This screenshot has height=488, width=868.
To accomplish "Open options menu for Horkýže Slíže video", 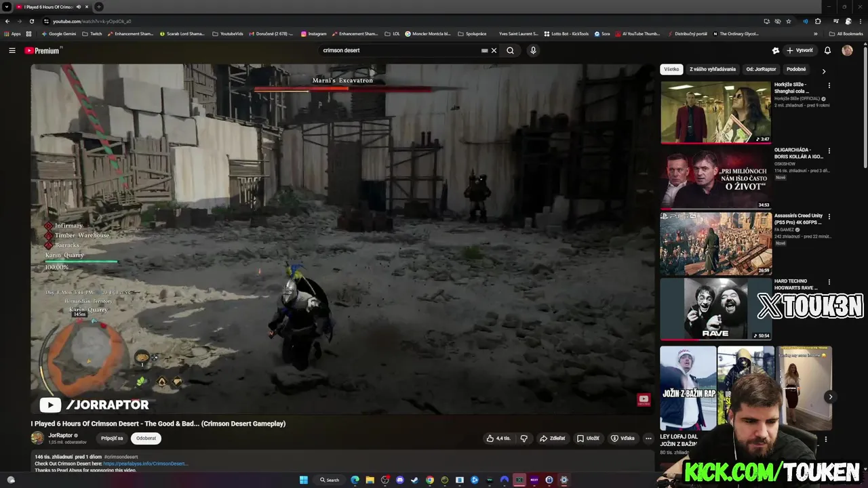I will pos(829,85).
